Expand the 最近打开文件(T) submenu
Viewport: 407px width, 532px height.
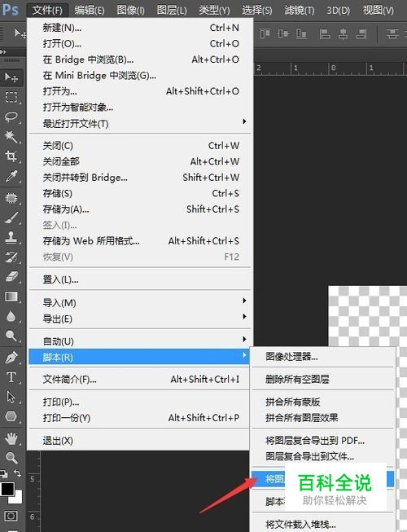[x=140, y=123]
